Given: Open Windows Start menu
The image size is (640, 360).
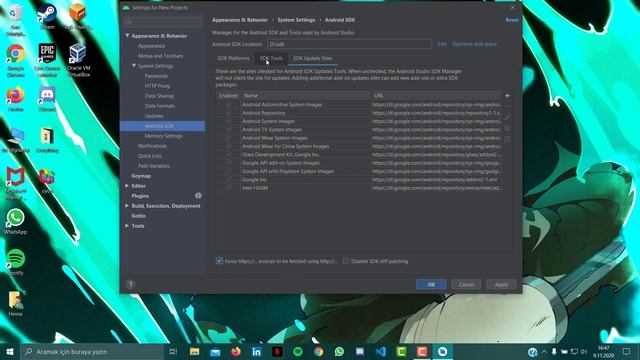Looking at the screenshot, I should pyautogui.click(x=10, y=351).
